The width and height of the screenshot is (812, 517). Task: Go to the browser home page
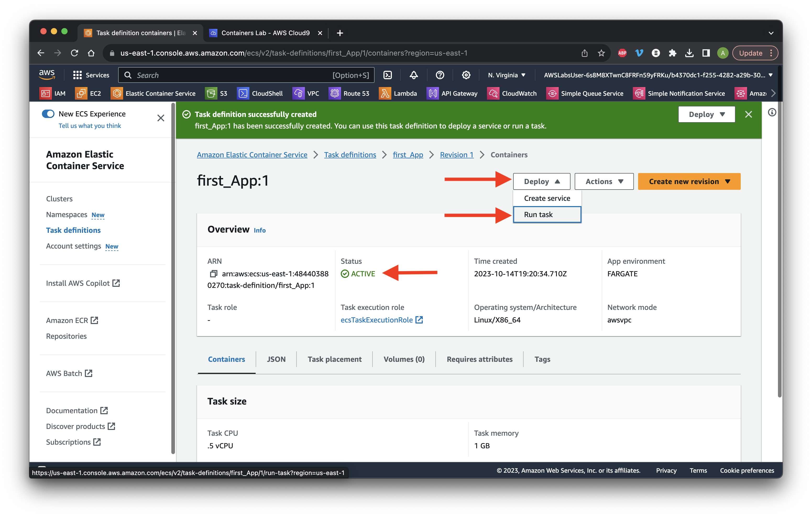91,53
